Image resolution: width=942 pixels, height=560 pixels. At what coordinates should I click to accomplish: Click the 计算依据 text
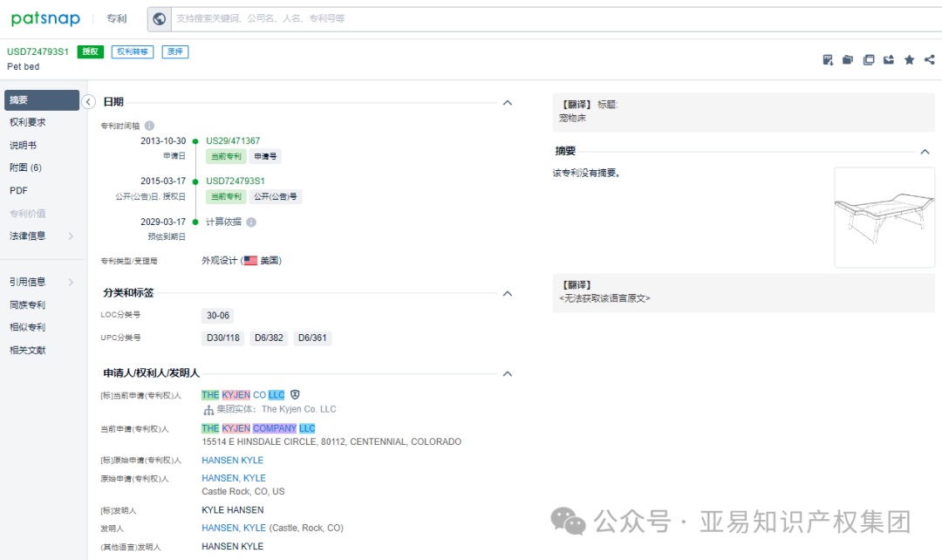point(223,222)
